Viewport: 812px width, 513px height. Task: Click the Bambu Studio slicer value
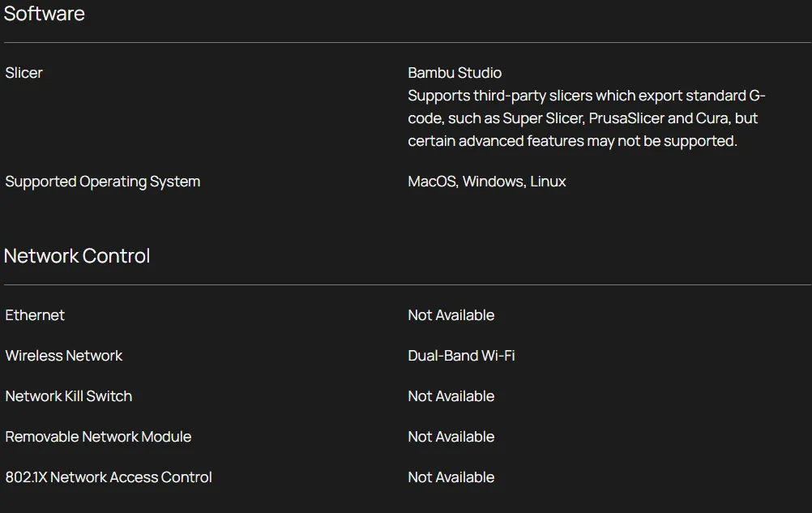click(x=455, y=73)
